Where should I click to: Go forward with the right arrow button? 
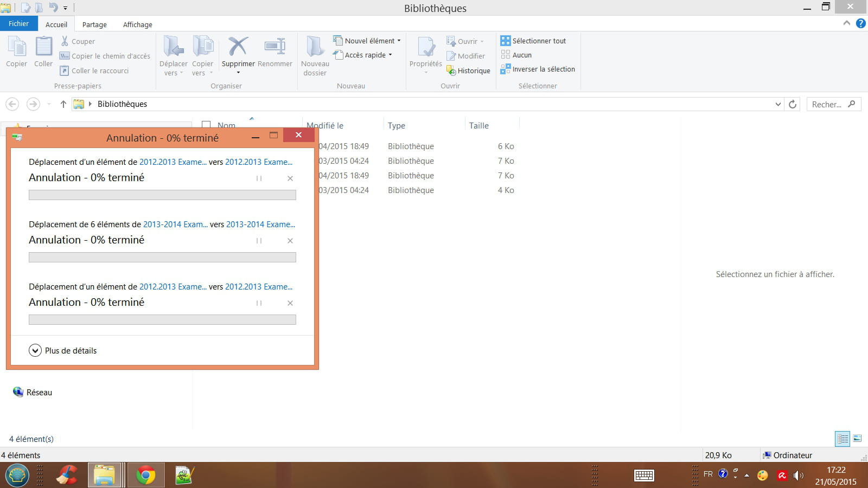tap(33, 104)
